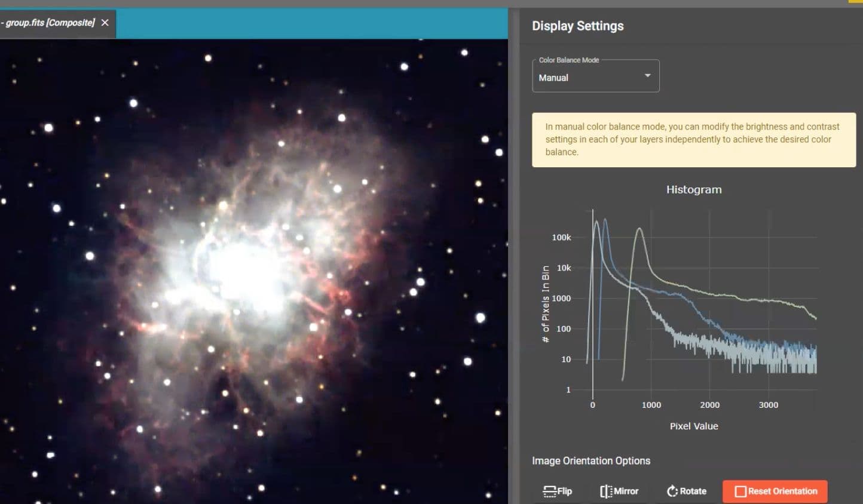Click the bright nebula core in image
This screenshot has width=863, height=504.
pos(246,270)
